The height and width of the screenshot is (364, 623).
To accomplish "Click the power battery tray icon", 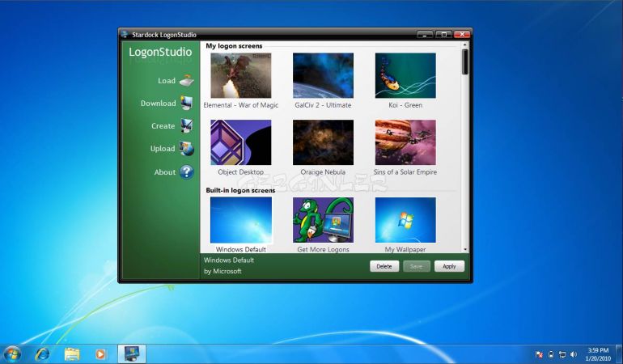I will coord(551,354).
